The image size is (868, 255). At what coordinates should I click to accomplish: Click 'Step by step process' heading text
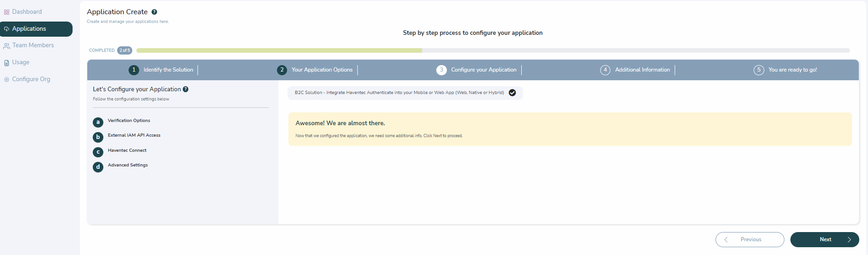pyautogui.click(x=473, y=33)
